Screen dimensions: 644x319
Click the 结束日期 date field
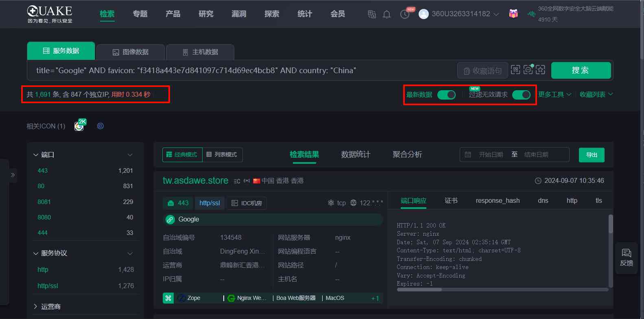tap(536, 155)
